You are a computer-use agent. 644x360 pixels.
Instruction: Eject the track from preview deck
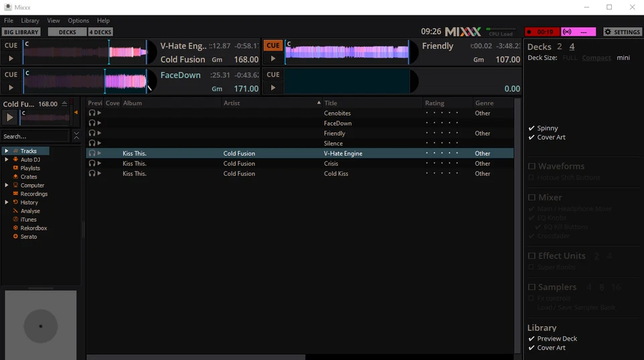click(64, 103)
